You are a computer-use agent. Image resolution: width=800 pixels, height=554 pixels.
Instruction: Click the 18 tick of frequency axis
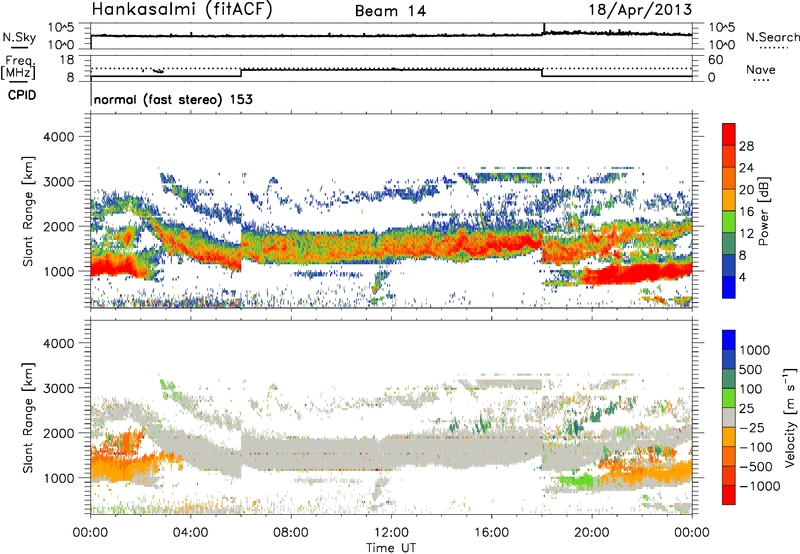coord(66,60)
